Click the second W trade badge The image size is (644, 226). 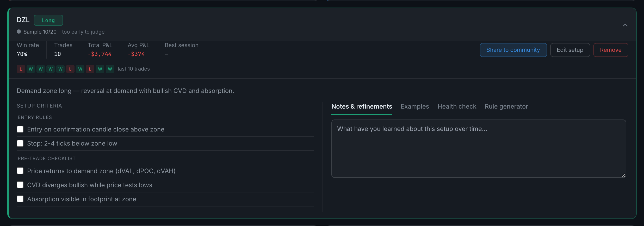point(41,69)
